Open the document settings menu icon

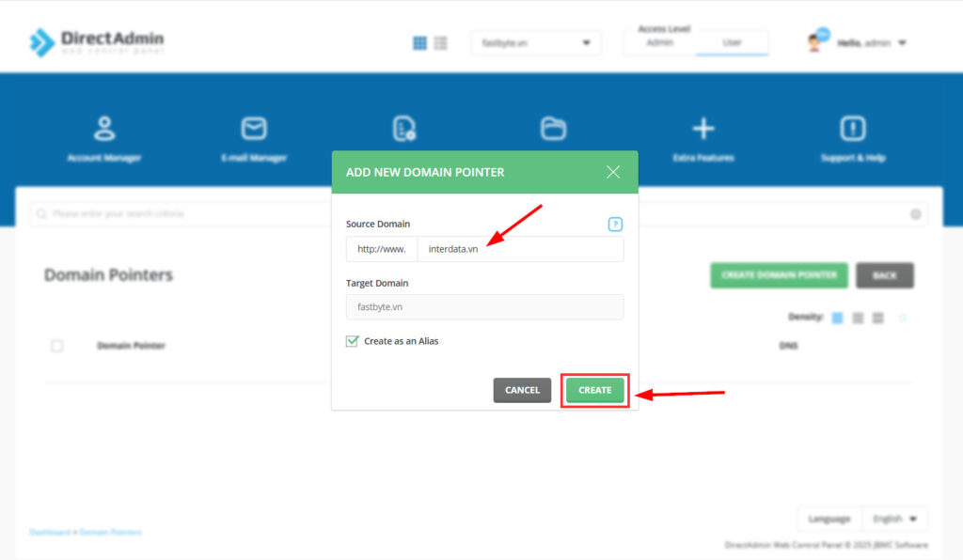[404, 129]
